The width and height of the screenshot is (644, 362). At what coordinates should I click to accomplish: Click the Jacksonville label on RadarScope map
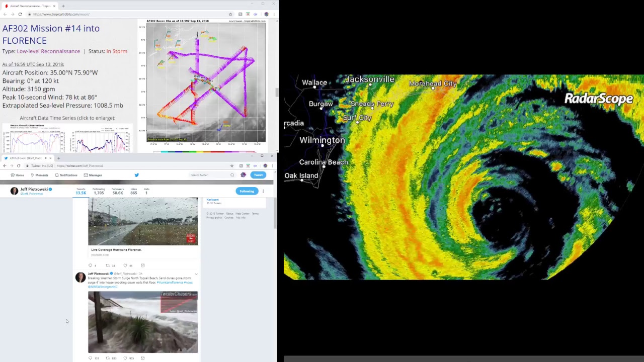(370, 79)
